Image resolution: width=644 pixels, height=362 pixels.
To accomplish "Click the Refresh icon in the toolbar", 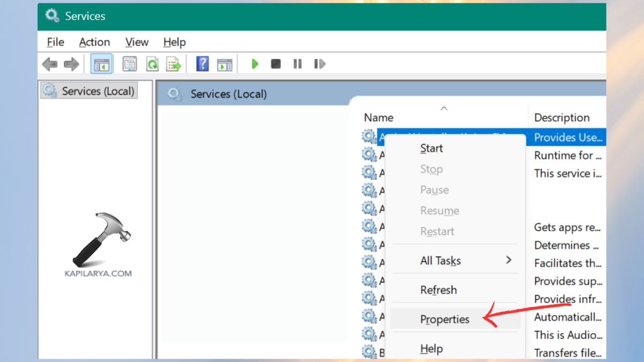I will (x=152, y=64).
